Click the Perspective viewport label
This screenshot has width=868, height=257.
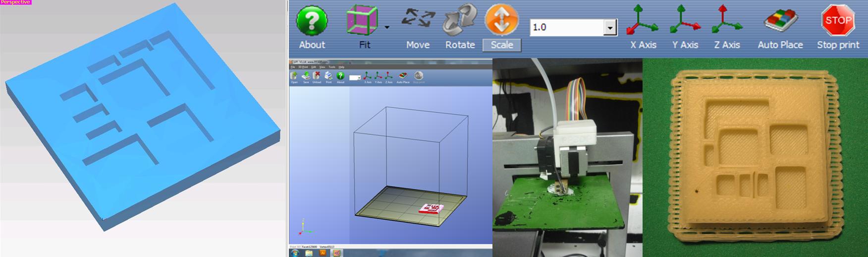click(x=16, y=2)
